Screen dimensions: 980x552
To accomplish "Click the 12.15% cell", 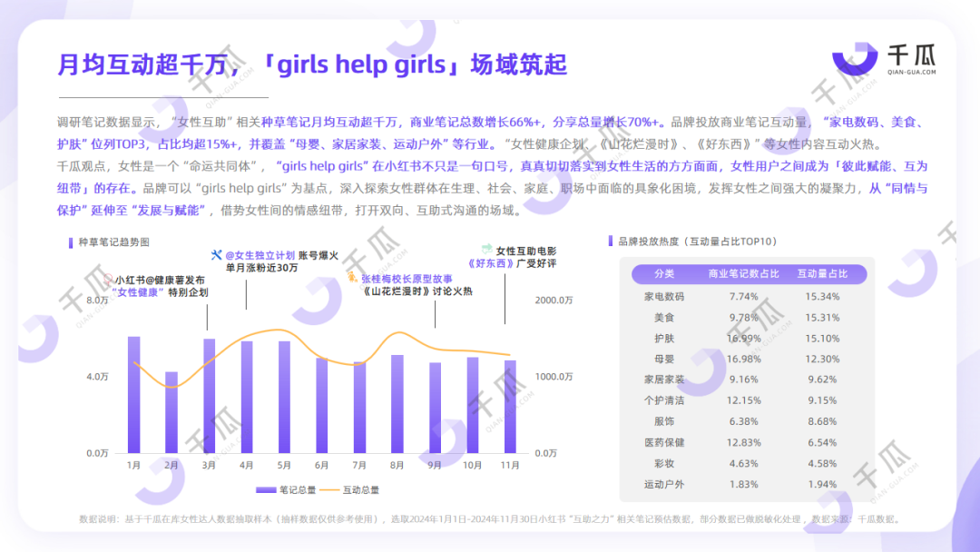I will pyautogui.click(x=743, y=400).
